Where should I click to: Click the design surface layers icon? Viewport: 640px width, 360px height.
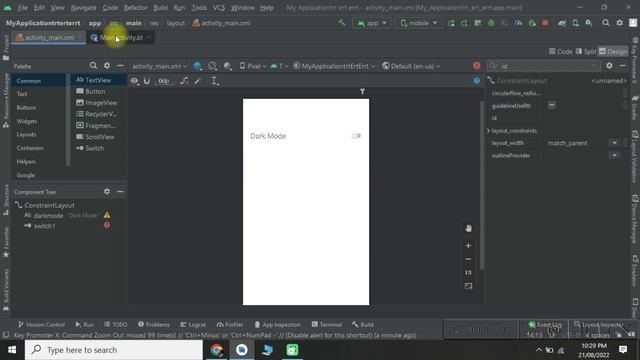(198, 66)
